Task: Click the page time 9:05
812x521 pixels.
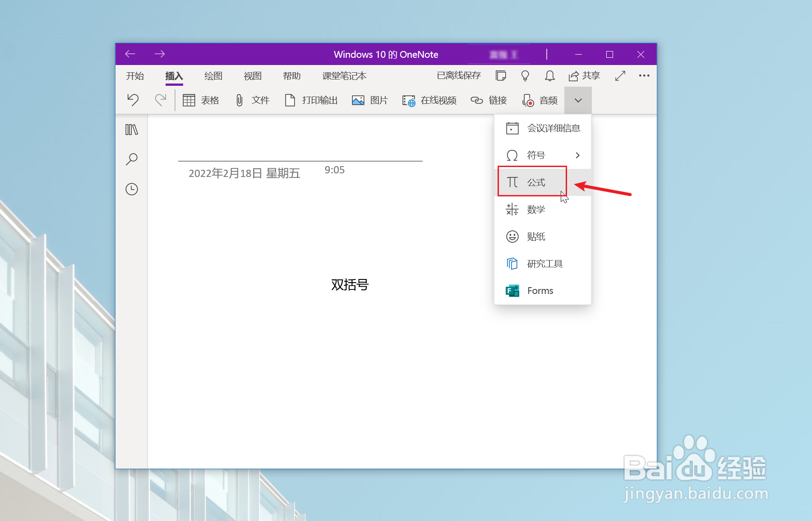Action: point(335,170)
